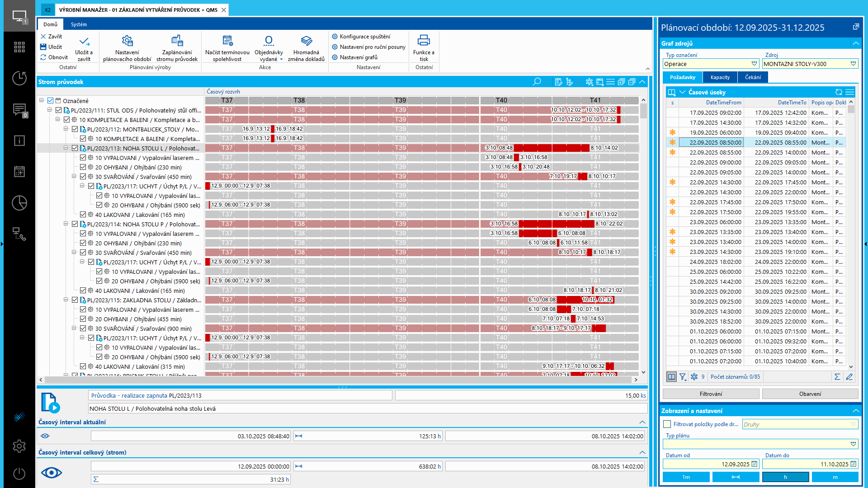This screenshot has width=868, height=488.
Task: Uncheck 40 LAKOVANI (315 min) checkbox
Action: pyautogui.click(x=83, y=366)
